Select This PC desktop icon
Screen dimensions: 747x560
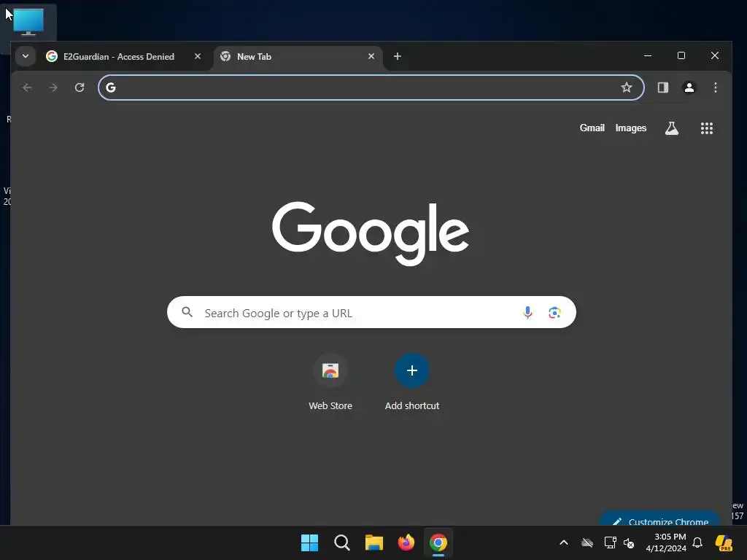click(28, 22)
